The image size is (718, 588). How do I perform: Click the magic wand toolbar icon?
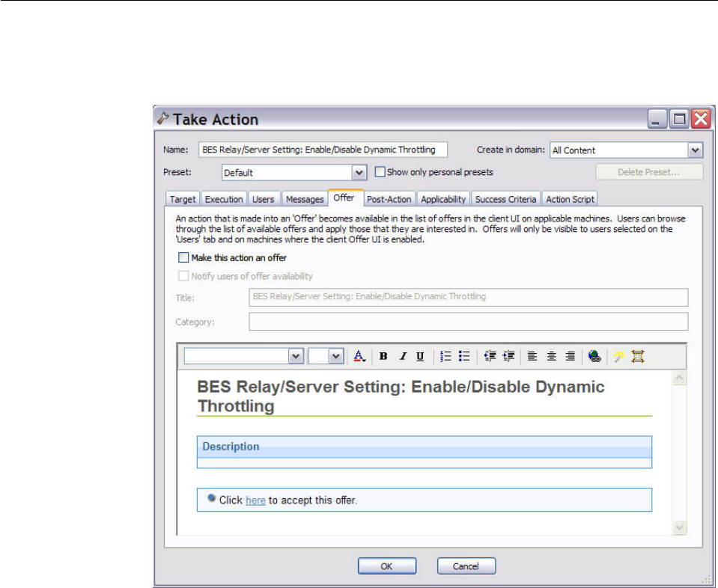click(619, 356)
